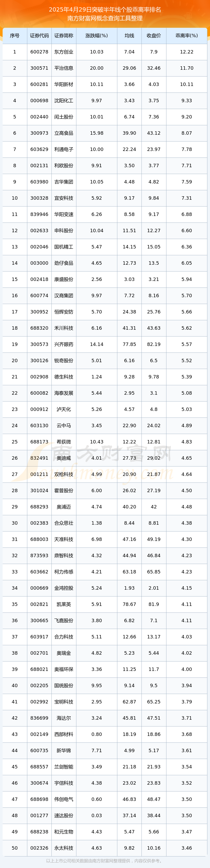Screen dimensions: 210x868
Task: Click stock name 禾川科技
Action: click(64, 328)
